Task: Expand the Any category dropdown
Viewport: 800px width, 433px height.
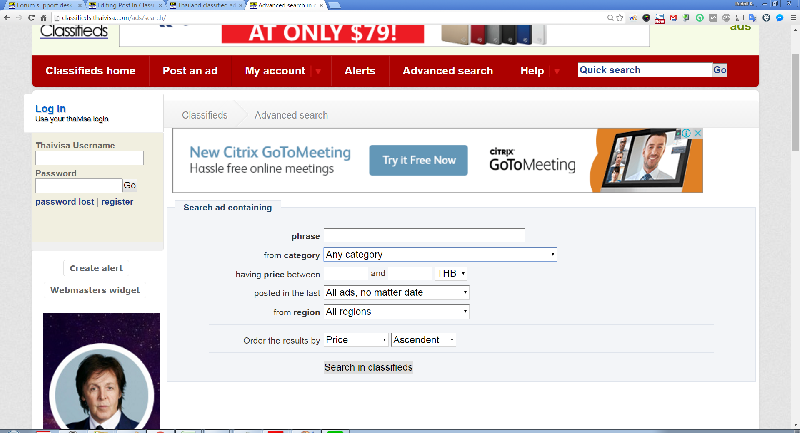Action: tap(440, 254)
